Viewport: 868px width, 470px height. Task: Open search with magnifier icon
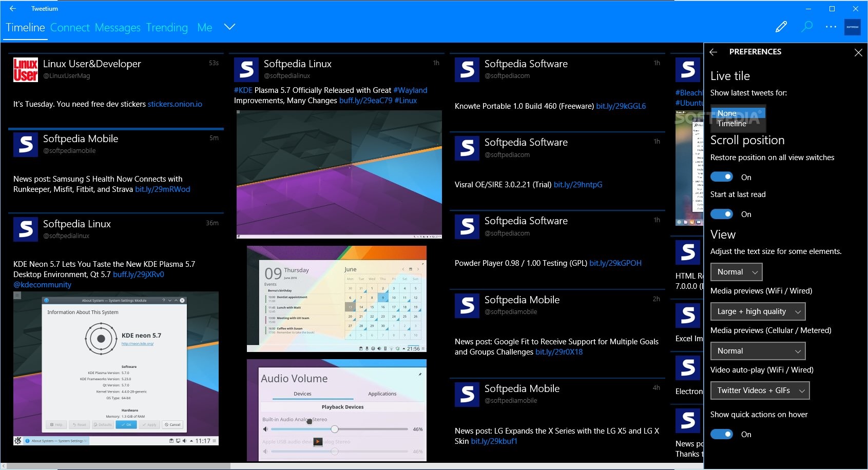(807, 27)
